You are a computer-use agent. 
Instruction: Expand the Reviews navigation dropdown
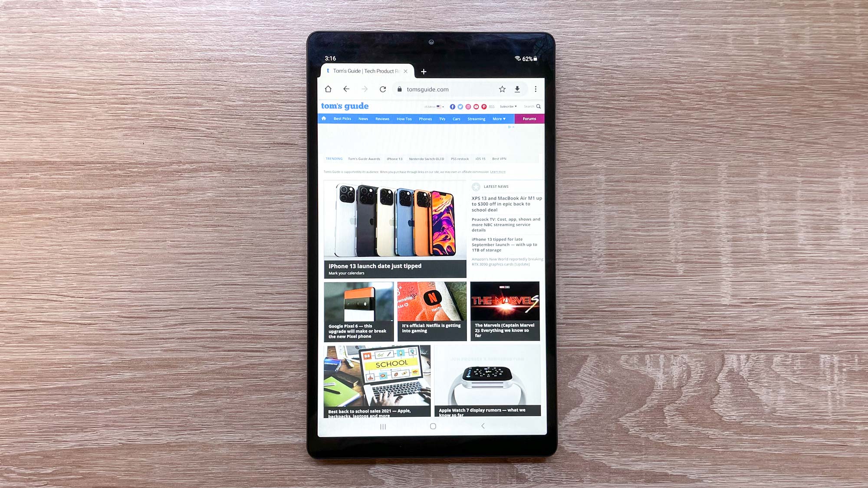pos(382,118)
